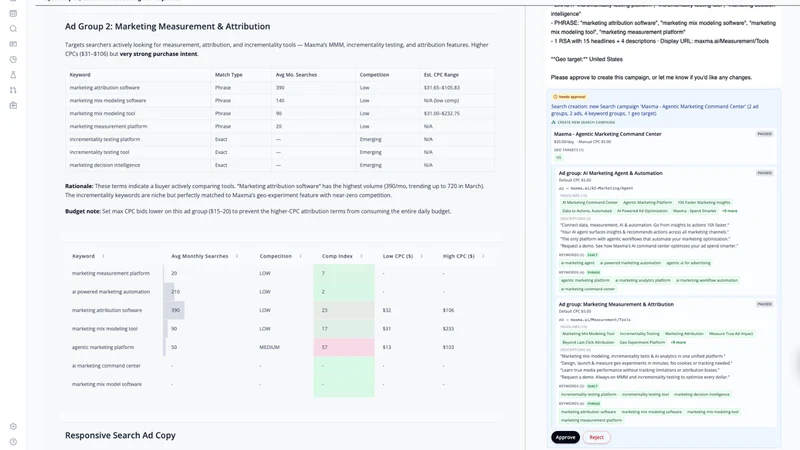Expand the '+9 more' headlines in first ad group
This screenshot has height=450, width=800.
730,211
